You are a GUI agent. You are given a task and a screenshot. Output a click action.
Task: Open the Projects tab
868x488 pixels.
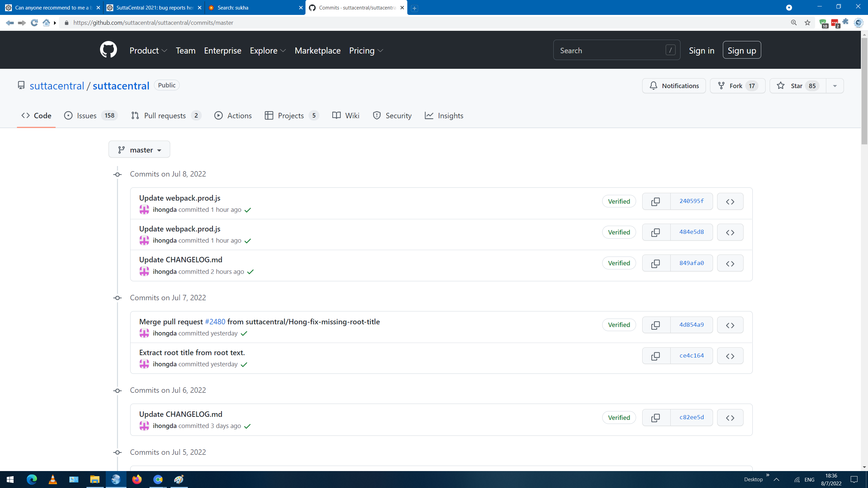[x=292, y=116]
